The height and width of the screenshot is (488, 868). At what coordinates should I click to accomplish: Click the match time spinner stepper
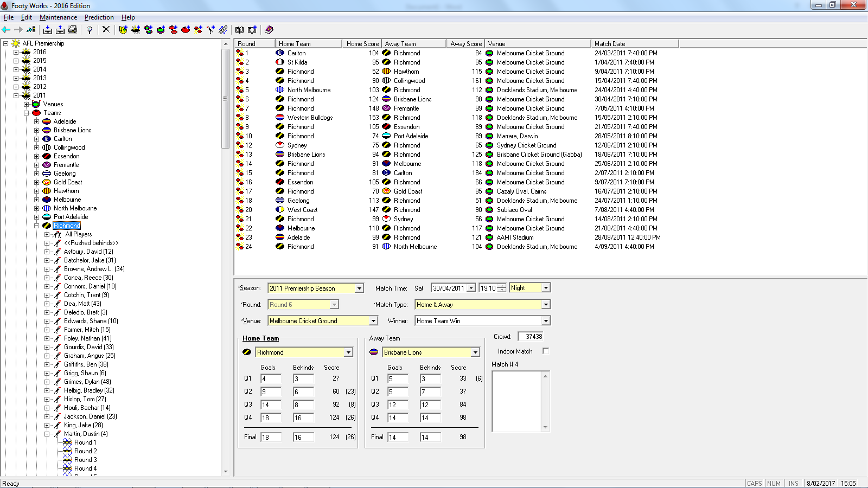(502, 288)
